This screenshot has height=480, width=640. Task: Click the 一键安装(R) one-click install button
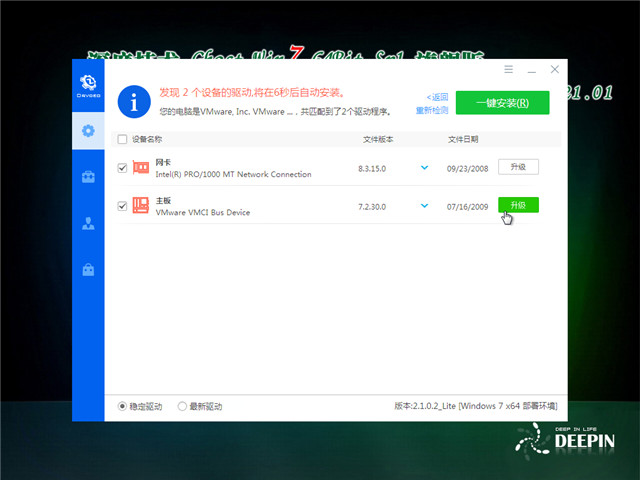(x=502, y=102)
